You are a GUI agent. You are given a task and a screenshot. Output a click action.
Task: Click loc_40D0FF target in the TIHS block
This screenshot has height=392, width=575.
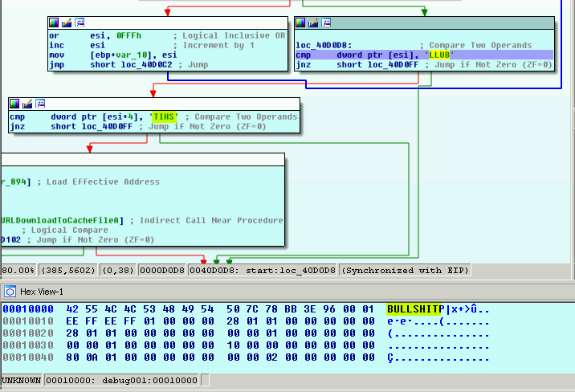pos(107,126)
